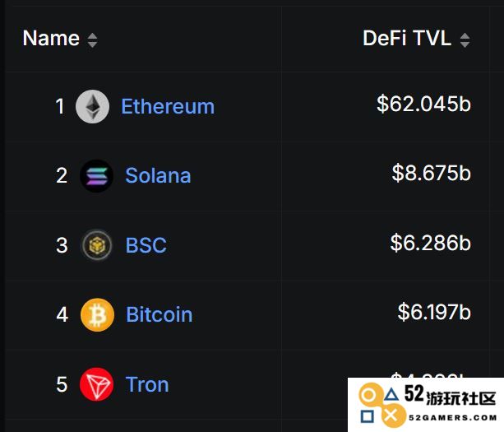Select Ethereum's $62.045b TVL value

click(423, 104)
